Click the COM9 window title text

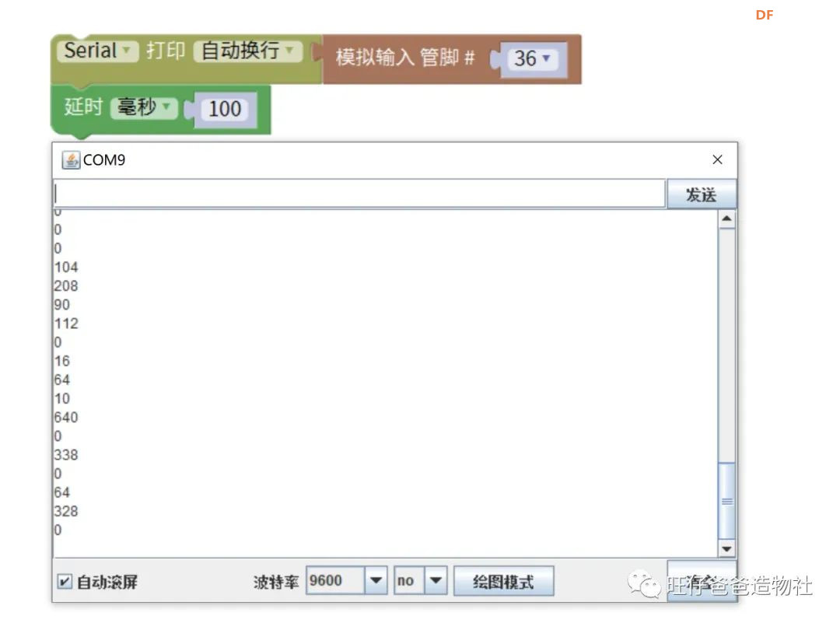[104, 159]
